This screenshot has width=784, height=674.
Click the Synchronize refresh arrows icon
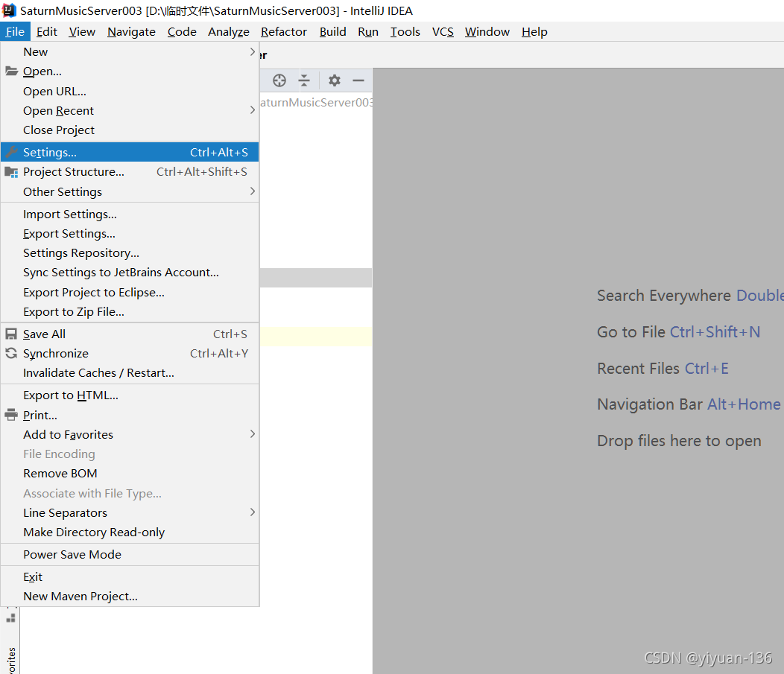coord(11,353)
